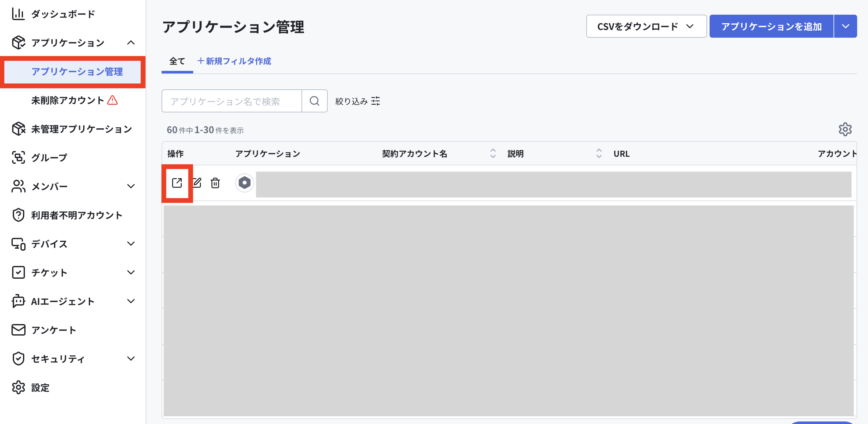
Task: Click the URL column header
Action: (621, 154)
